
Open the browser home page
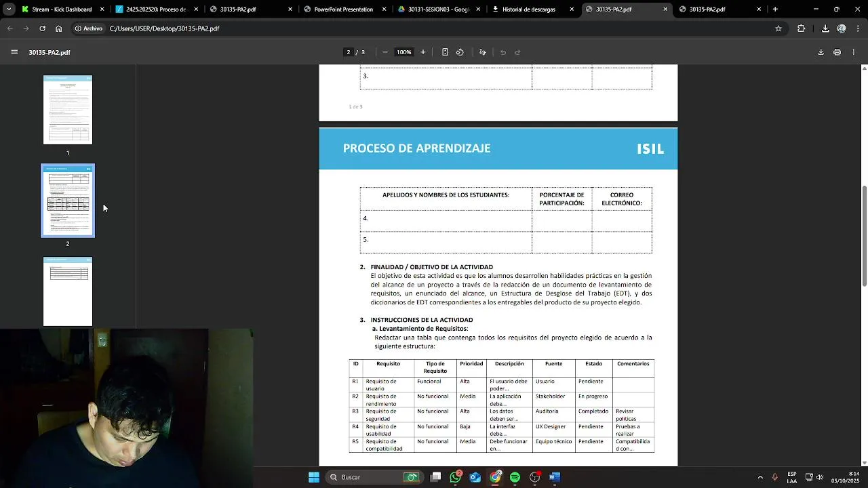click(x=59, y=28)
